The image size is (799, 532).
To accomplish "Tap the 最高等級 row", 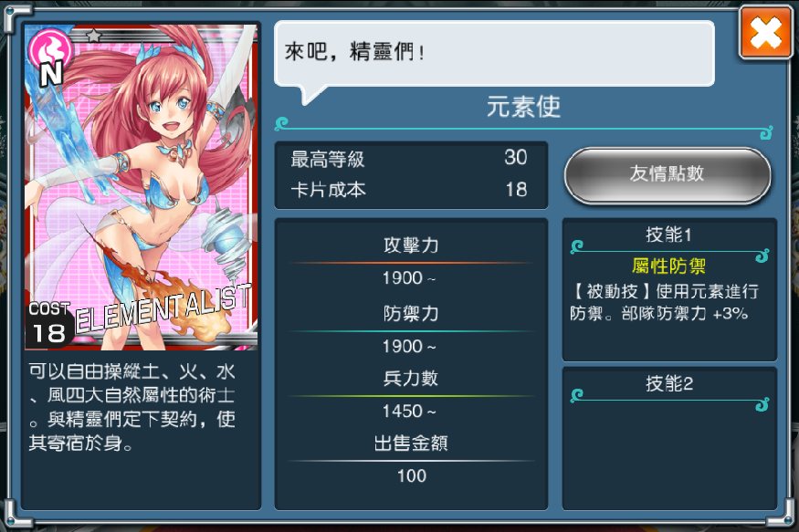I will 411,159.
